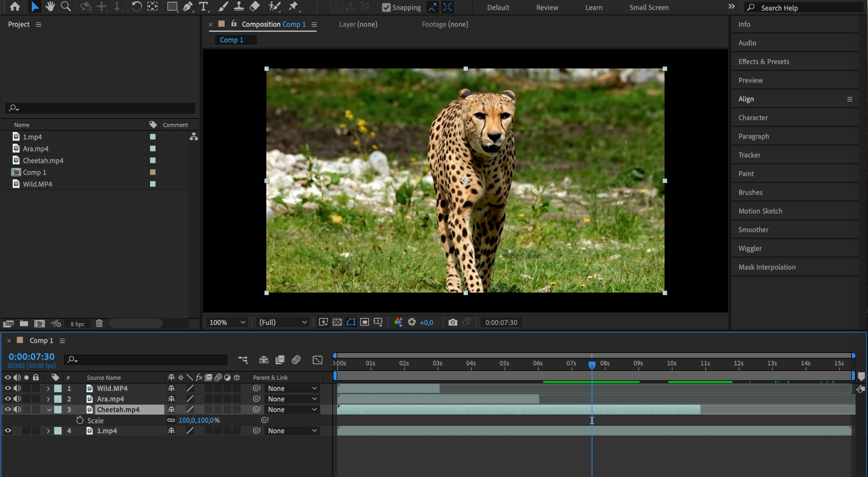Take a snapshot with camera icon
Viewport: 868px width, 477px height.
click(x=453, y=322)
